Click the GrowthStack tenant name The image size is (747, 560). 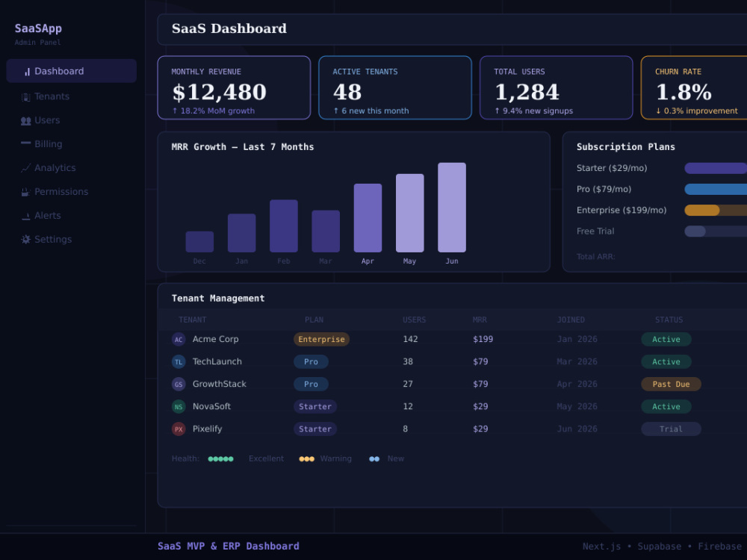coord(219,384)
